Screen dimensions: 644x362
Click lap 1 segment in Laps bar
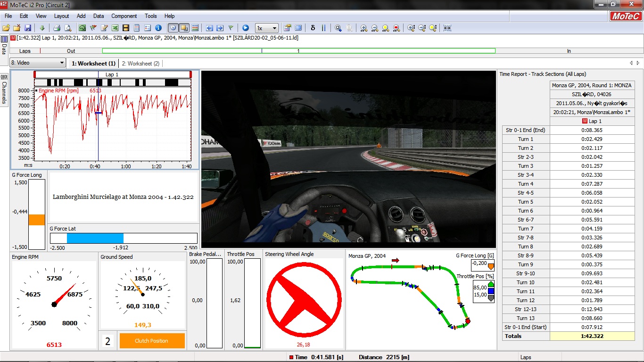[298, 50]
